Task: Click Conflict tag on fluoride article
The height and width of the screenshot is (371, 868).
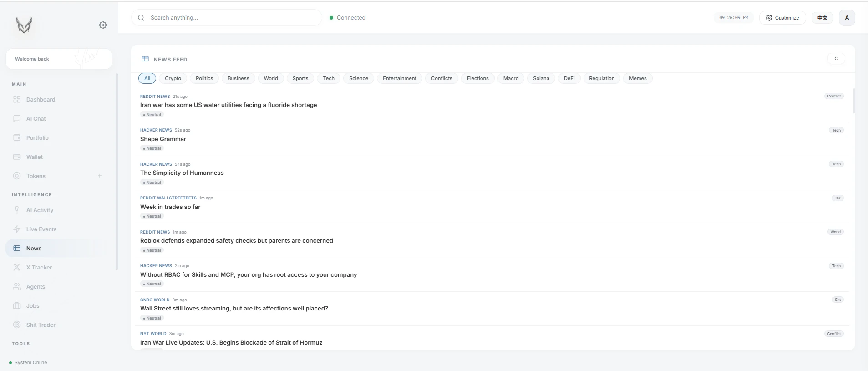Action: (834, 96)
